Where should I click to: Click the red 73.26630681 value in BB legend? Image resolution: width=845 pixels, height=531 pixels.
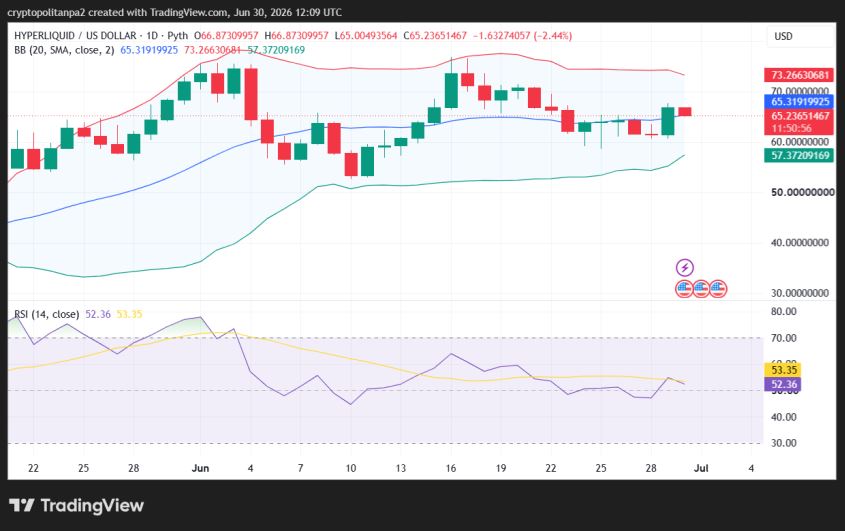pos(212,50)
